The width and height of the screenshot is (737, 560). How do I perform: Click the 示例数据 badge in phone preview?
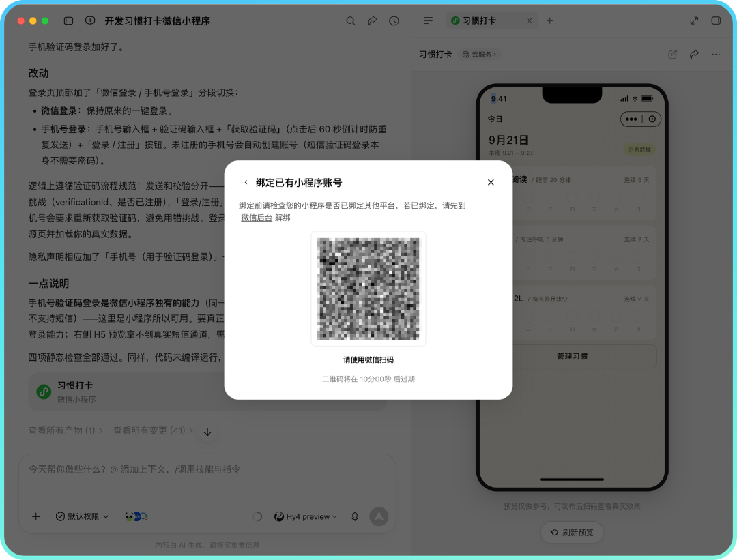pyautogui.click(x=639, y=149)
